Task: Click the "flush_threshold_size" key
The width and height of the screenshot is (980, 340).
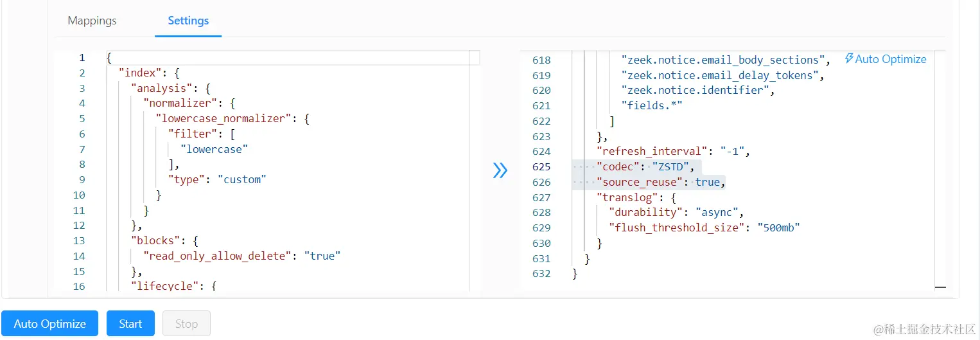Action: point(676,228)
